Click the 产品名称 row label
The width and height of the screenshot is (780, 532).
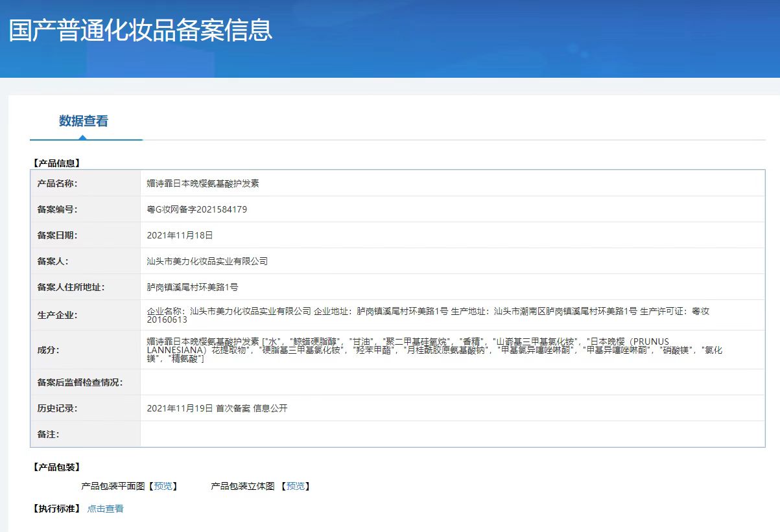click(58, 183)
